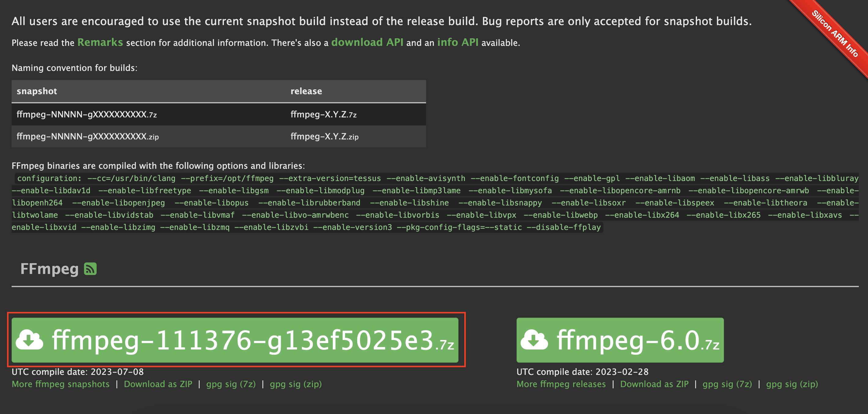Open More ffmpeg releases
This screenshot has height=414, width=868.
tap(561, 384)
